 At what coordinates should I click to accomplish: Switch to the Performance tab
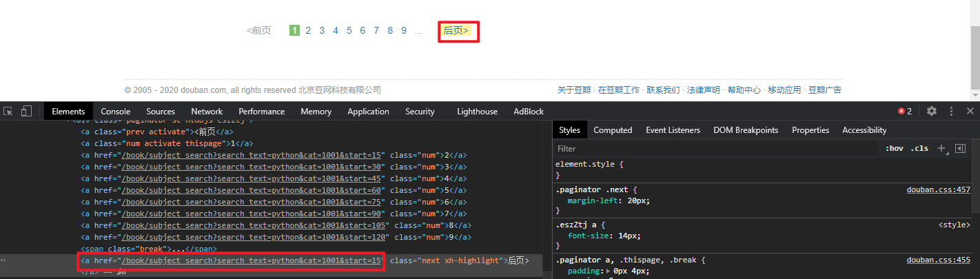(x=262, y=111)
